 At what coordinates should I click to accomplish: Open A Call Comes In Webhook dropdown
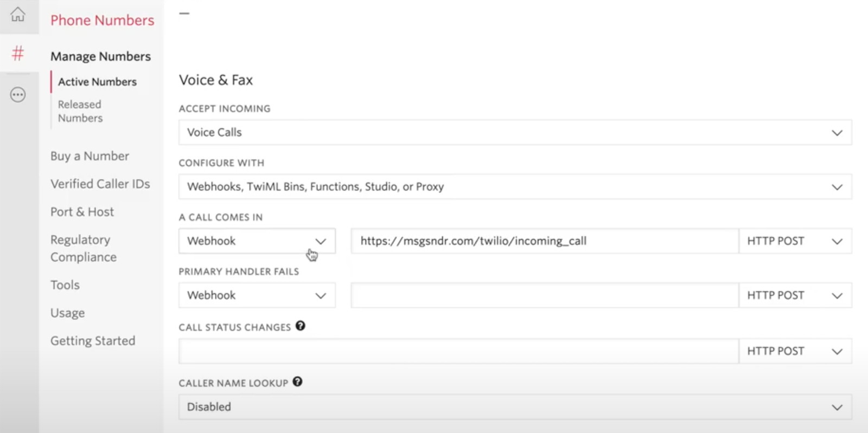[257, 241]
